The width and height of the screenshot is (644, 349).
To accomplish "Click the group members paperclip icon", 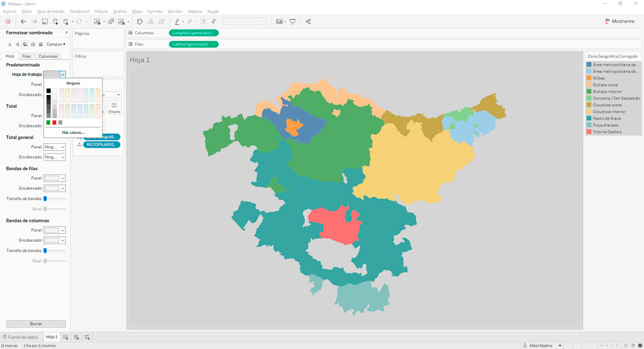I will [190, 21].
